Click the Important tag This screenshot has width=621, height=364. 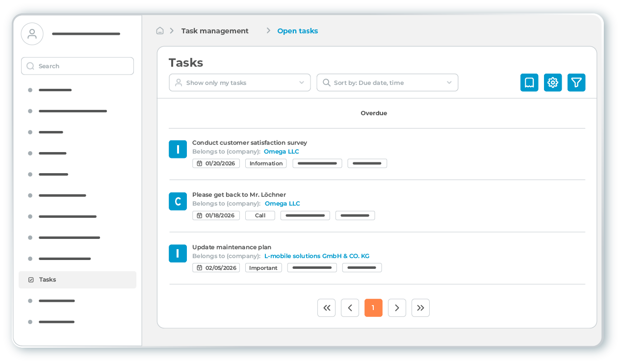coord(263,268)
